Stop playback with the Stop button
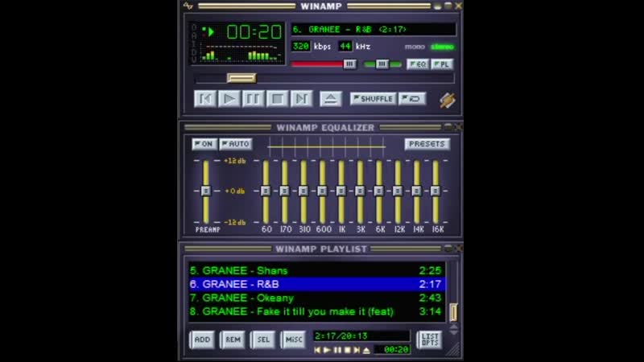Viewport: 644px width, 362px height. click(278, 99)
